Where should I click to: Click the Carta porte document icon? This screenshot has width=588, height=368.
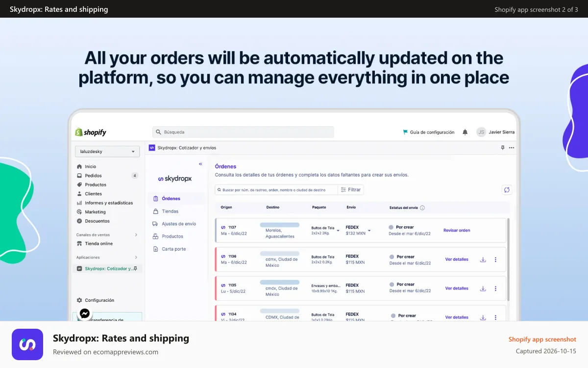(x=155, y=249)
